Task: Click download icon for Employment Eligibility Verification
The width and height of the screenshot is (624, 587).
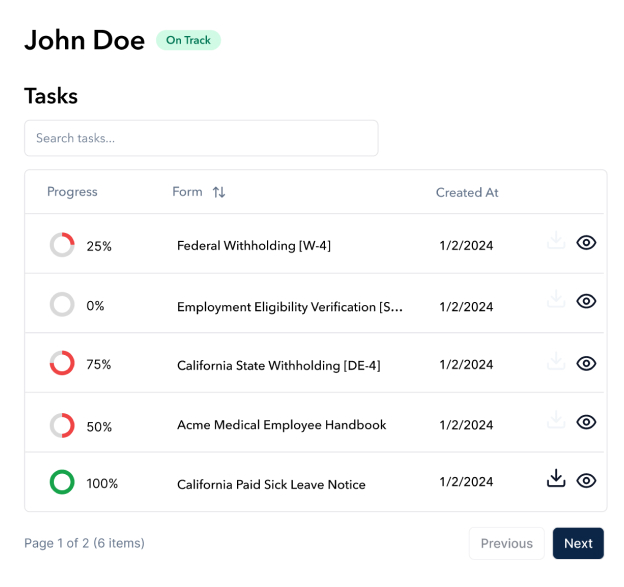Action: 556,298
